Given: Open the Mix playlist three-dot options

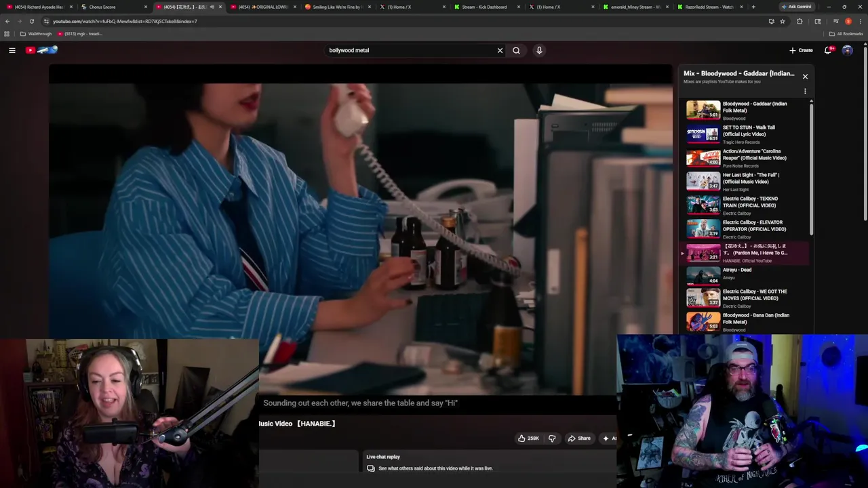Looking at the screenshot, I should pos(805,91).
